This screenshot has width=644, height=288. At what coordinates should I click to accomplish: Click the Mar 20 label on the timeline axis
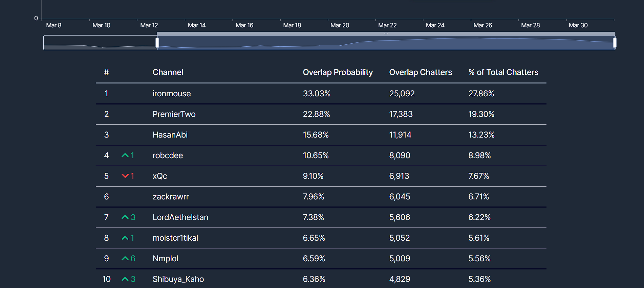(x=340, y=25)
